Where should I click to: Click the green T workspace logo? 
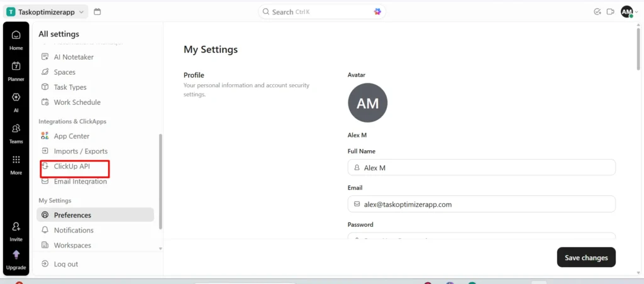click(x=11, y=12)
